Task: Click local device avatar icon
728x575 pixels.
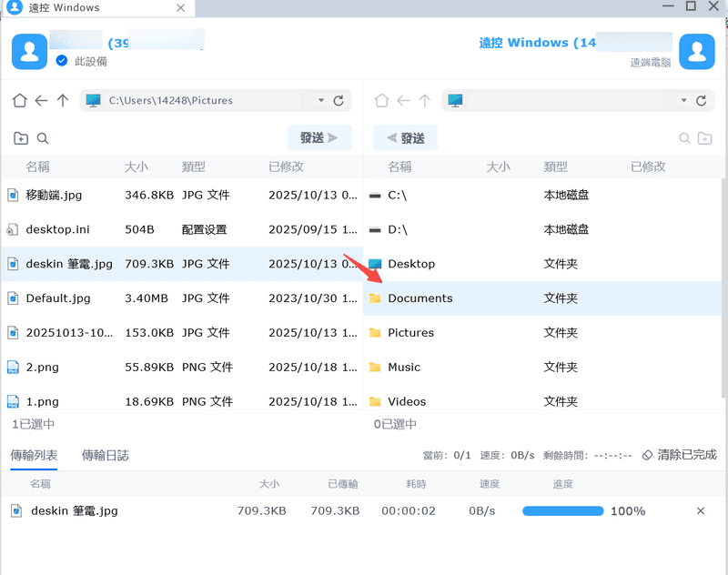Action: click(x=29, y=52)
